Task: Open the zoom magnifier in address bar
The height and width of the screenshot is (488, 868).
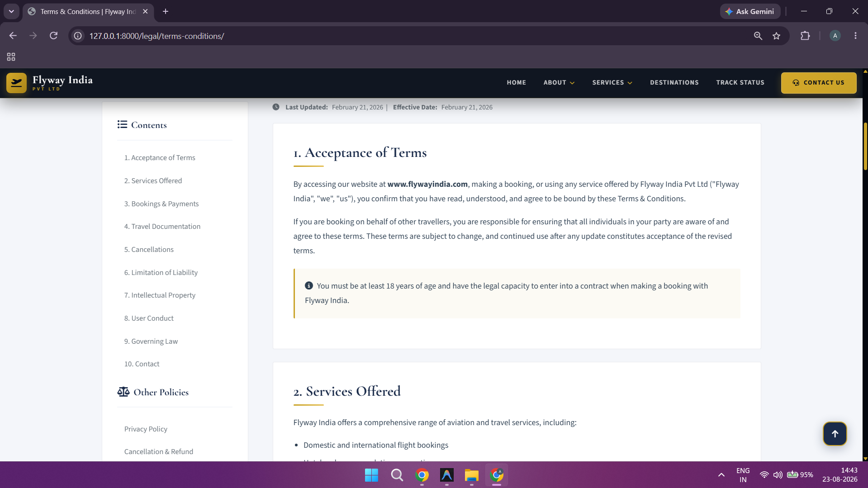Action: click(x=758, y=36)
